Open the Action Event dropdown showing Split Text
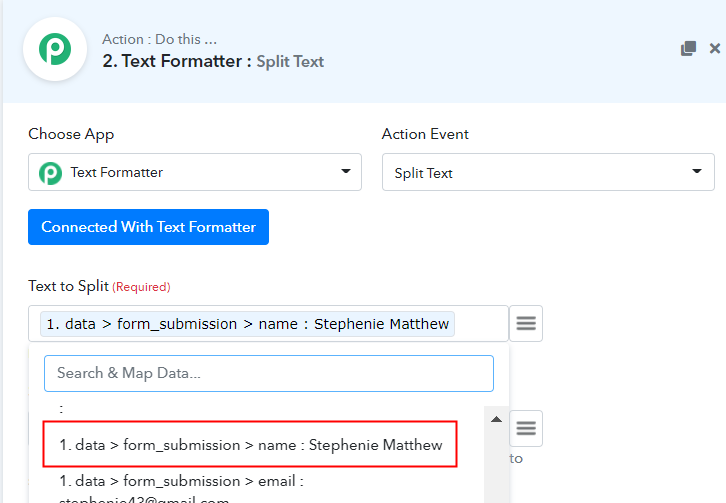 (x=548, y=172)
